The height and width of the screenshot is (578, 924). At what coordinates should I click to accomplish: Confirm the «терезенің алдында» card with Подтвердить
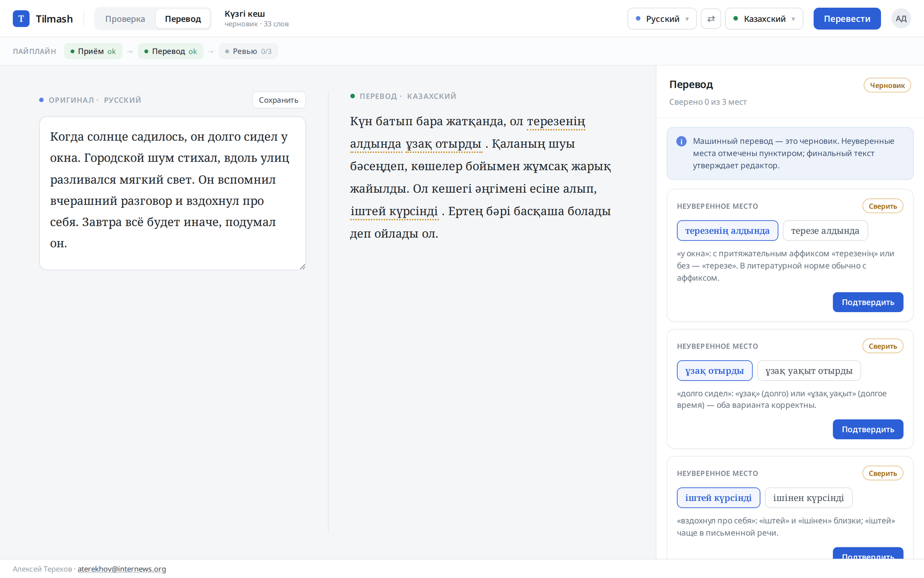point(868,302)
